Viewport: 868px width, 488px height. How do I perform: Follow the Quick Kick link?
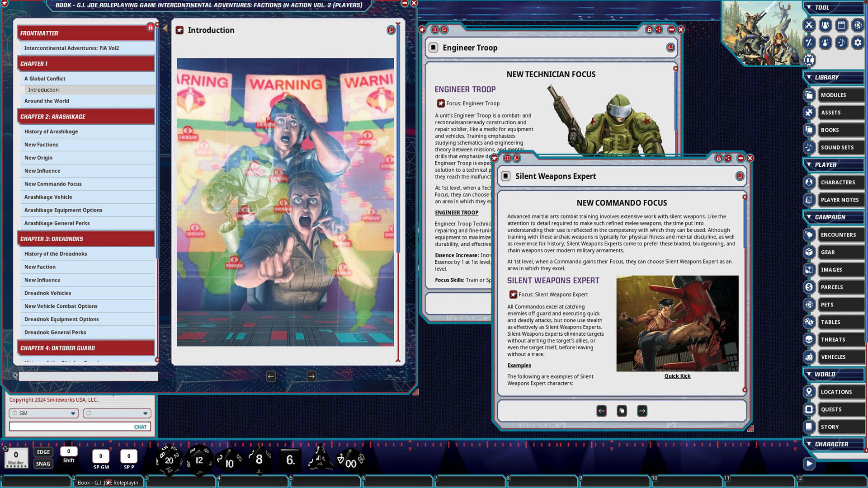677,375
